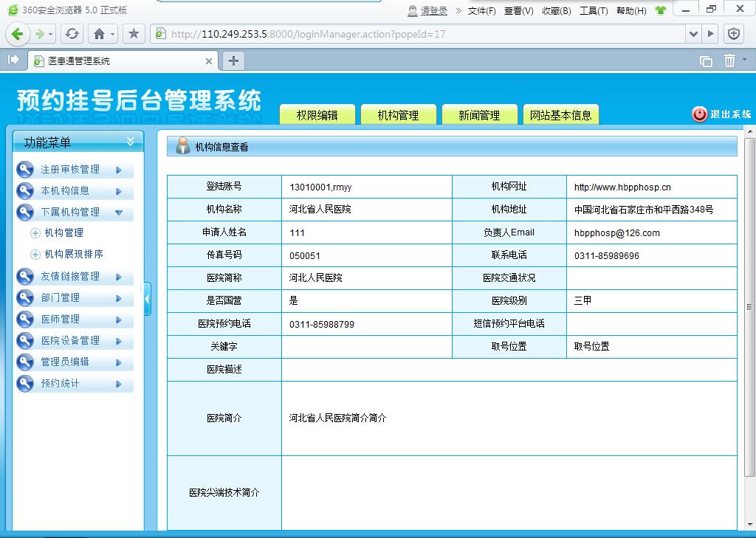Viewport: 756px width, 538px height.
Task: Toggle the browser sidebar panel icon
Action: coord(13,60)
